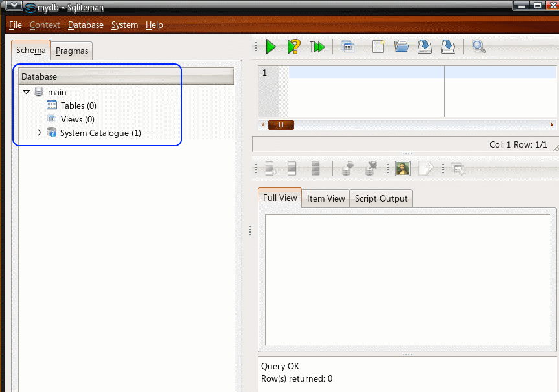The height and width of the screenshot is (392, 559).
Task: Click the main database cylinder icon
Action: [39, 91]
